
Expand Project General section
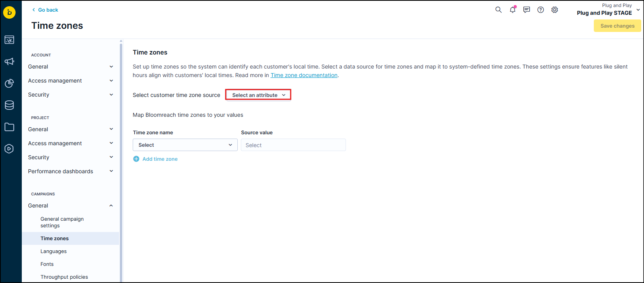(71, 129)
